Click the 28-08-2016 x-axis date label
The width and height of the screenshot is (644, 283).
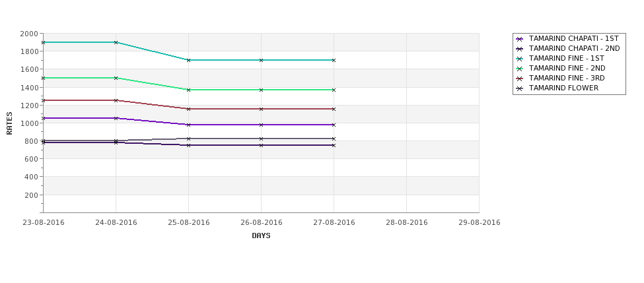click(x=407, y=223)
